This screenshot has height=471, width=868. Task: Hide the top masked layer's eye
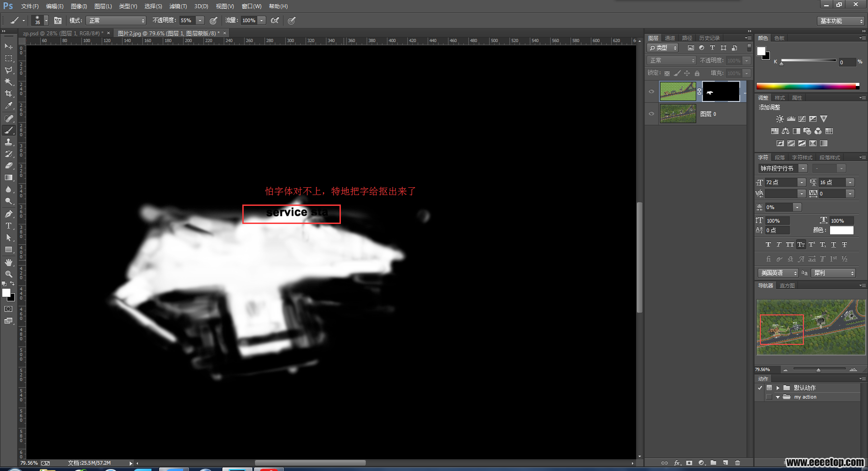click(651, 91)
